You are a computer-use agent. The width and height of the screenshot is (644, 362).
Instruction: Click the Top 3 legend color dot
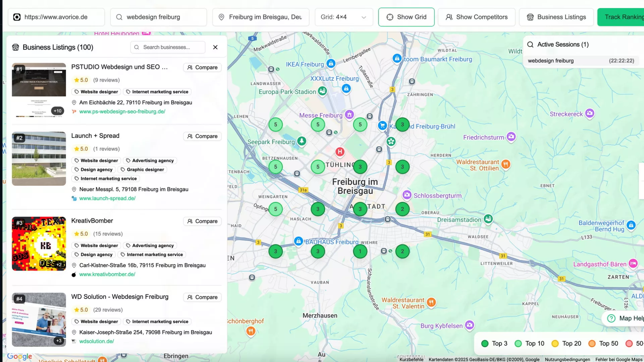pos(484,343)
